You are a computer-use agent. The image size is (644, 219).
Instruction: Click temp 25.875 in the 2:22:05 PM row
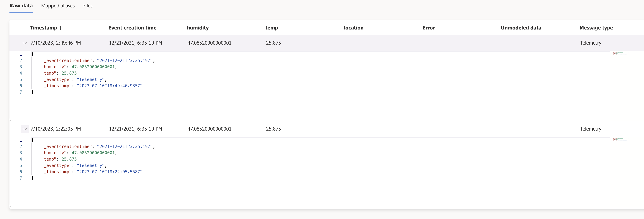[x=273, y=129]
